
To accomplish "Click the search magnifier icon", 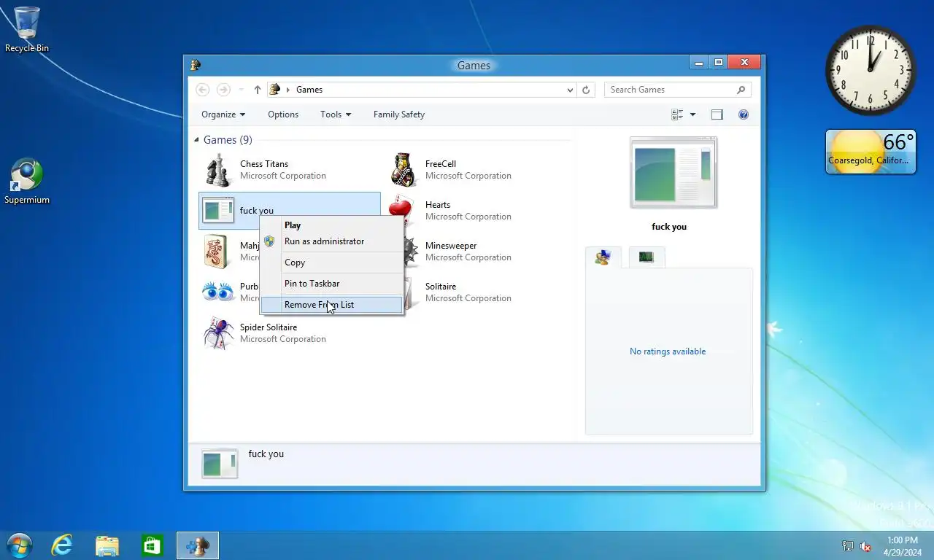I will (741, 90).
